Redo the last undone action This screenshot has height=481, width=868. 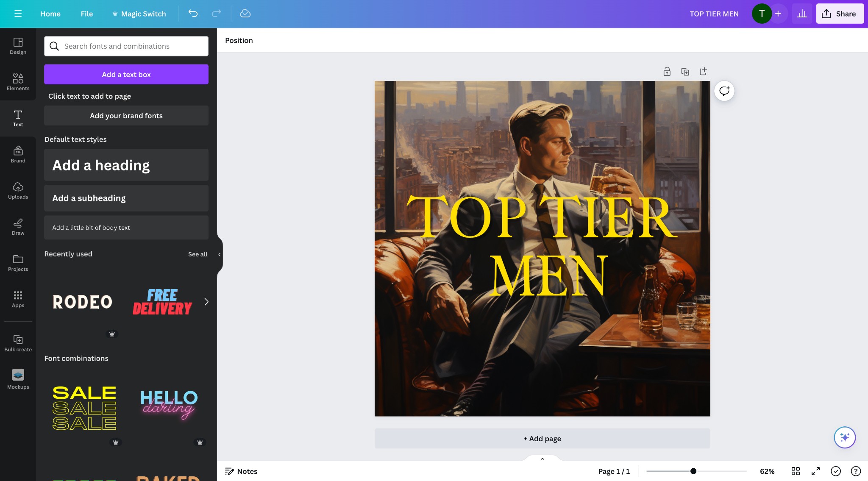[x=216, y=14]
